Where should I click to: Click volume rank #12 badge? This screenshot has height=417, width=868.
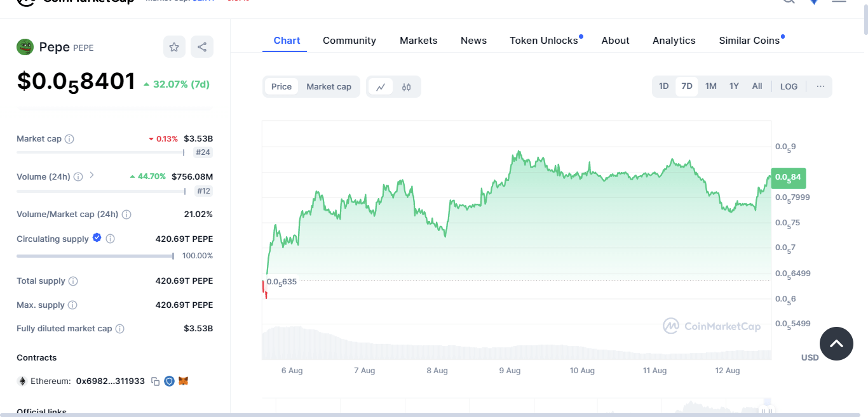click(203, 190)
